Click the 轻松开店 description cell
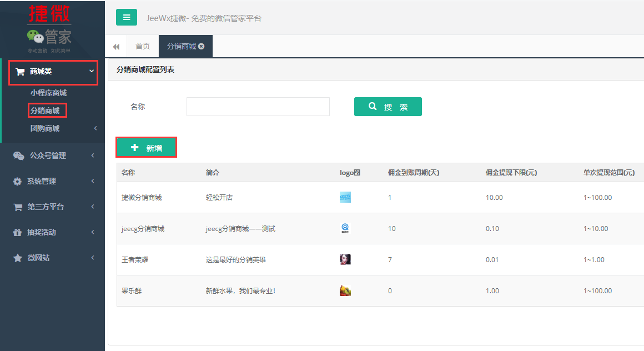Screen dimensions: 644x351 pyautogui.click(x=219, y=198)
